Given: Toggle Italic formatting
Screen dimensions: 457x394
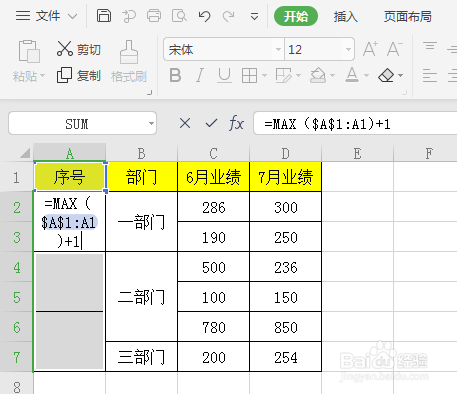Looking at the screenshot, I should pos(200,75).
